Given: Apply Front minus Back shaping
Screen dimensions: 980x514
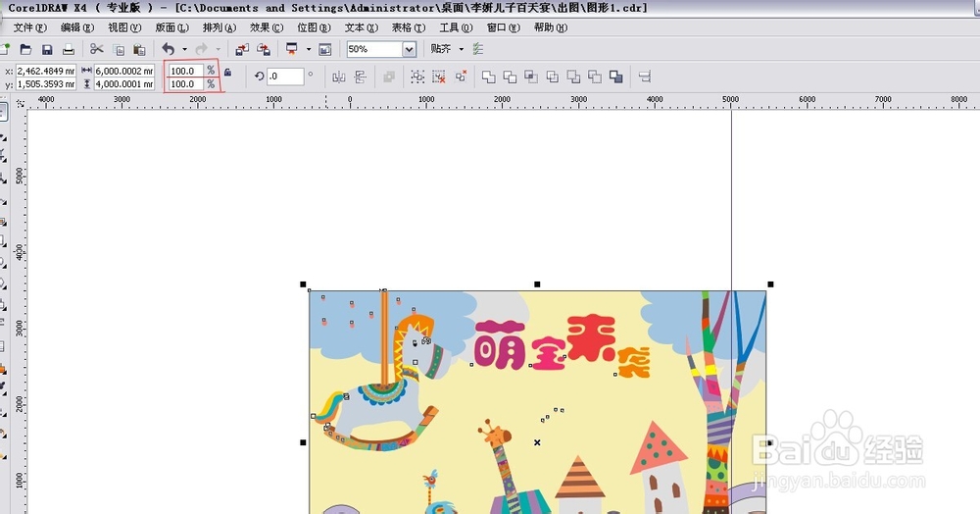Looking at the screenshot, I should (573, 77).
